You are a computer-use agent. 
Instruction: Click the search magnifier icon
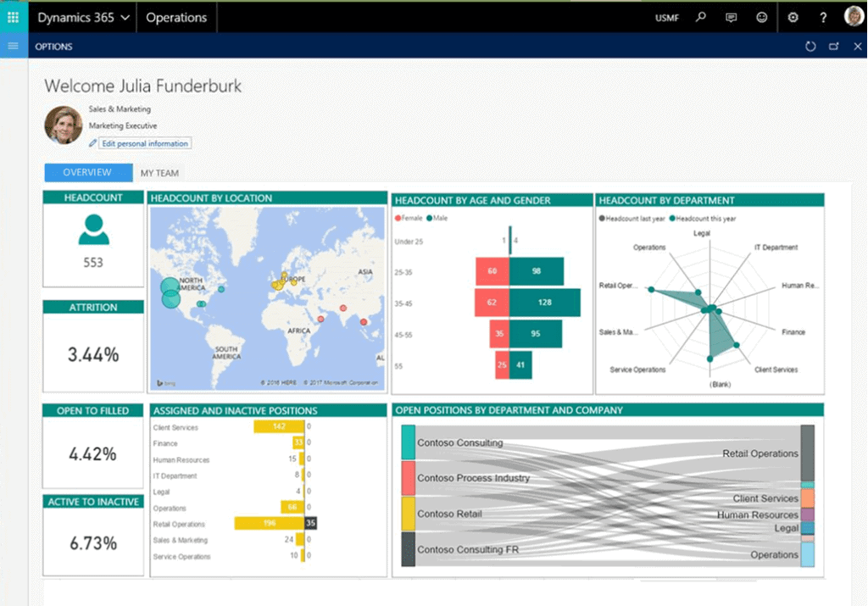(x=700, y=17)
